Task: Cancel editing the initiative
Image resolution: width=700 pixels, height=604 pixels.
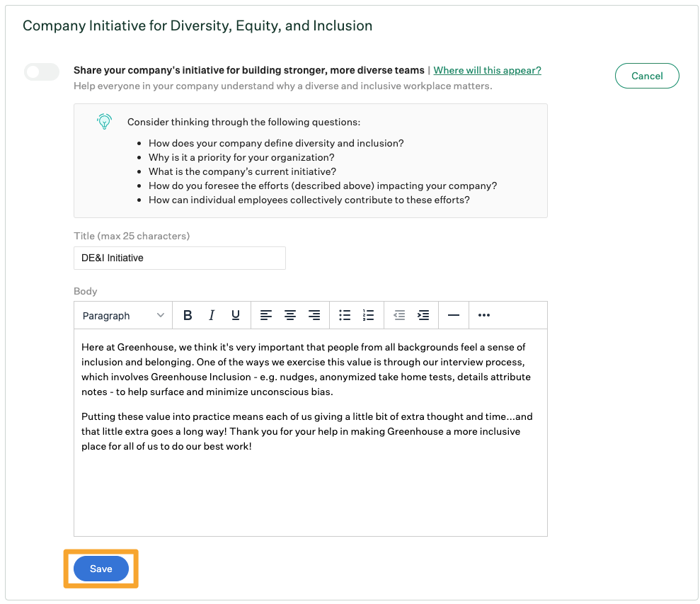Action: click(646, 76)
